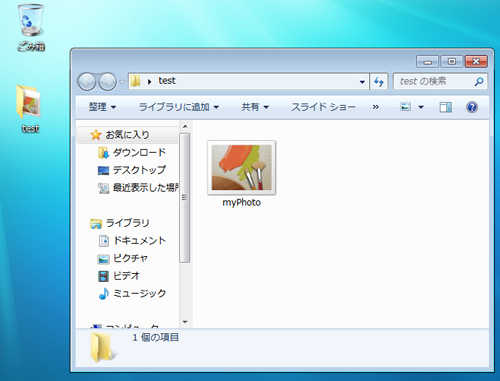Image resolution: width=500 pixels, height=381 pixels.
Task: Select ライブラリ in navigation pane
Action: pos(127,223)
